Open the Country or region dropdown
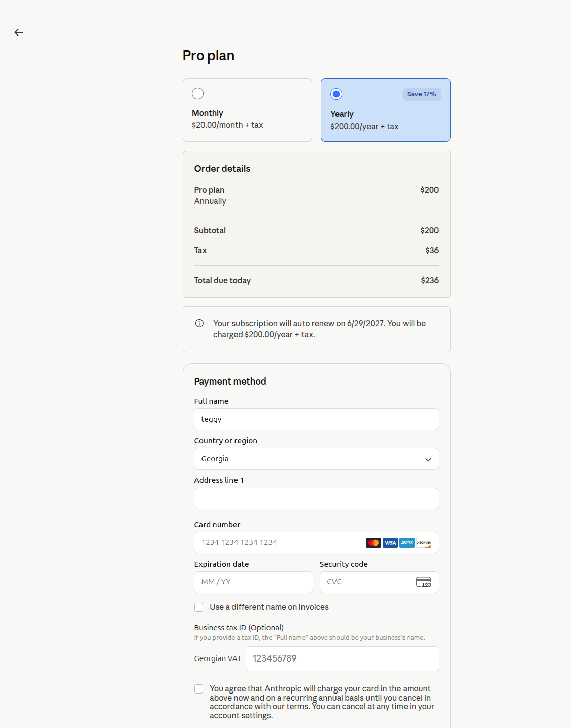Screen dimensions: 571x728 tap(316, 459)
